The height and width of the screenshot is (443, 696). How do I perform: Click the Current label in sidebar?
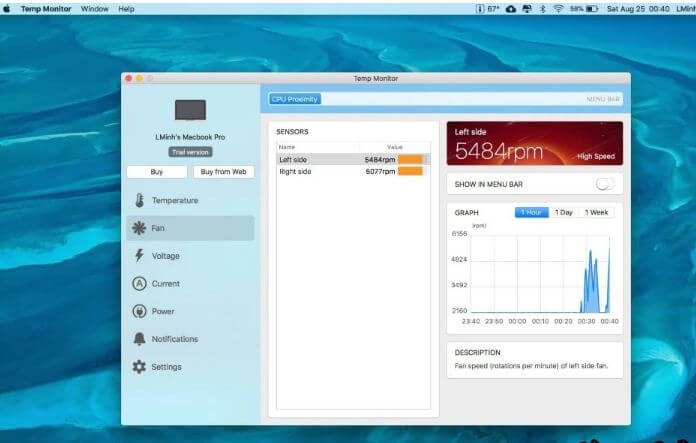(166, 284)
